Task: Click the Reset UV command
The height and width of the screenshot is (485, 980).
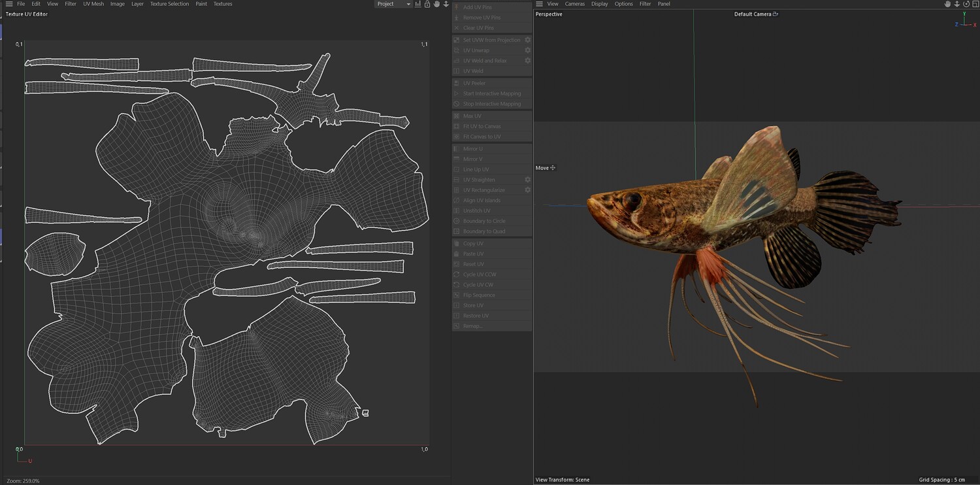Action: point(492,264)
